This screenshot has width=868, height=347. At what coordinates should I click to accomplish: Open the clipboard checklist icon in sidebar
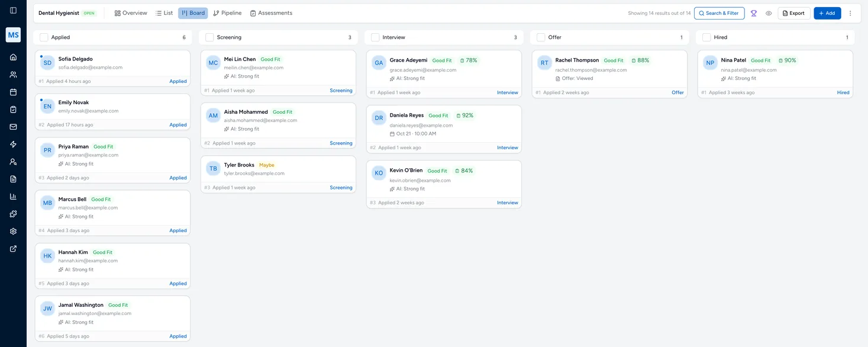tap(13, 110)
